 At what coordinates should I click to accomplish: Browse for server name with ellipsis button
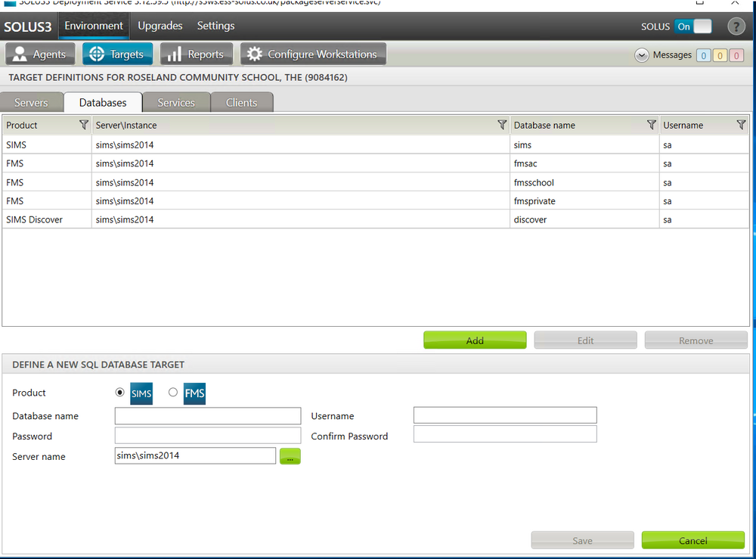pos(290,456)
